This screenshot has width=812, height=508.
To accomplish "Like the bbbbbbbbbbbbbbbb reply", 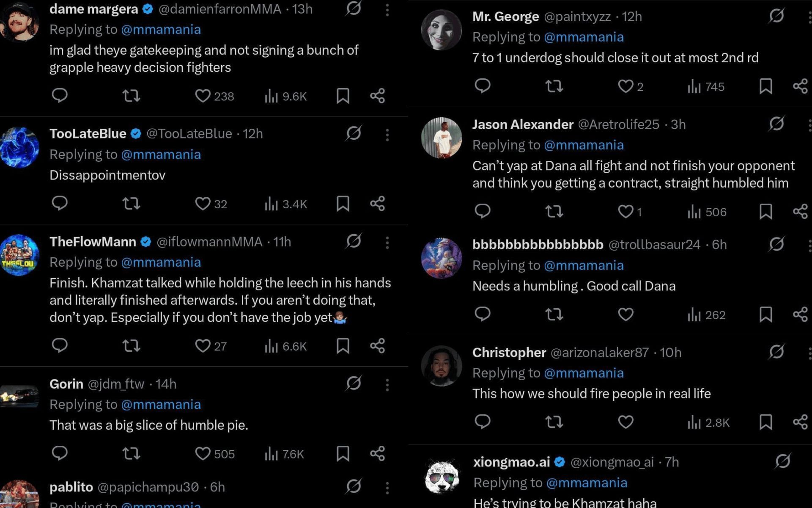I will pos(625,315).
